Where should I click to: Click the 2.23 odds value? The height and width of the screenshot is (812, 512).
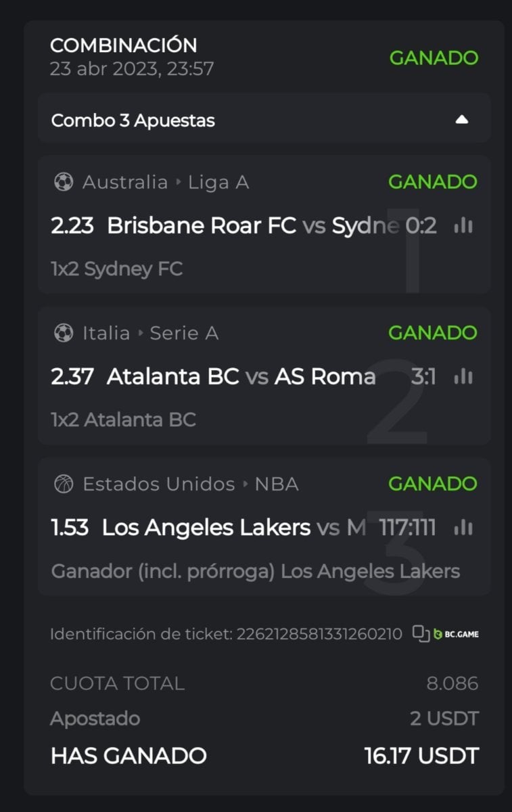(72, 226)
